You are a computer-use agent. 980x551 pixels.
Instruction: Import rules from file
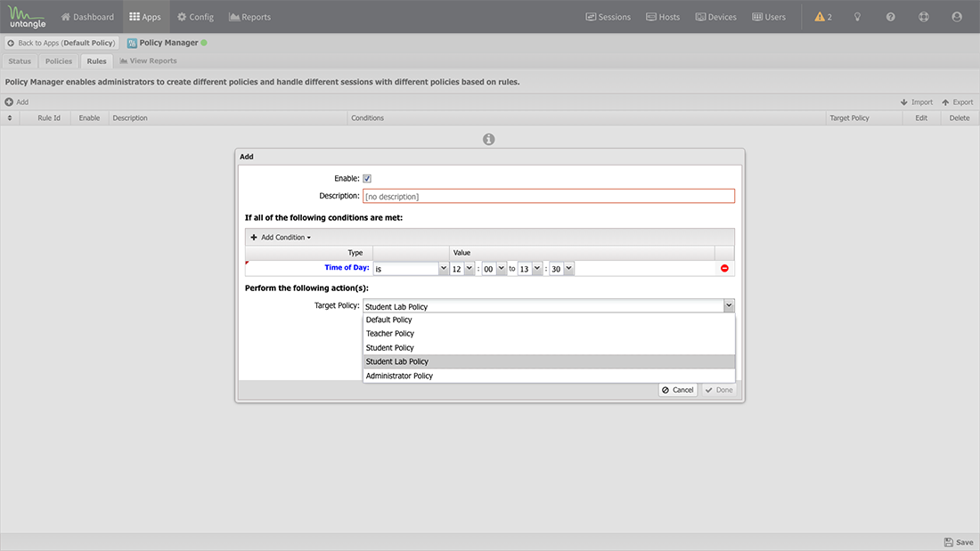point(916,101)
